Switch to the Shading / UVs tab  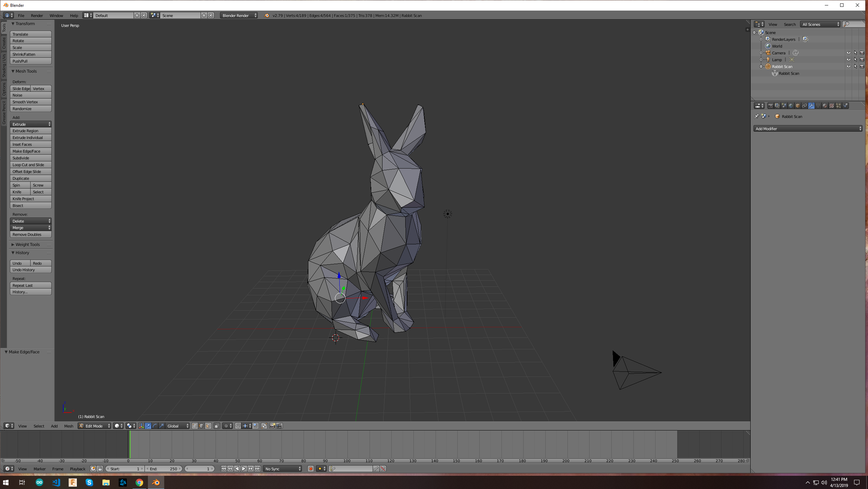click(x=4, y=66)
